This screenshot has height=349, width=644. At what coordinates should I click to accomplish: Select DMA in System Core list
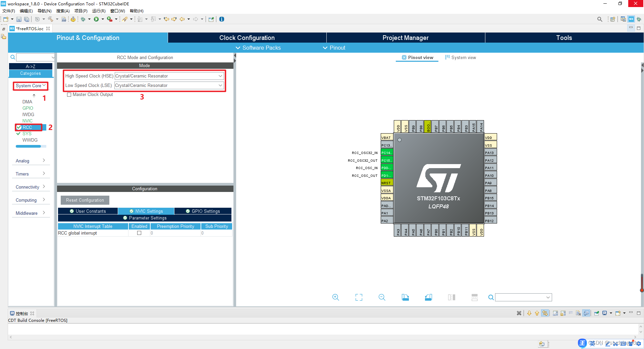pyautogui.click(x=27, y=102)
